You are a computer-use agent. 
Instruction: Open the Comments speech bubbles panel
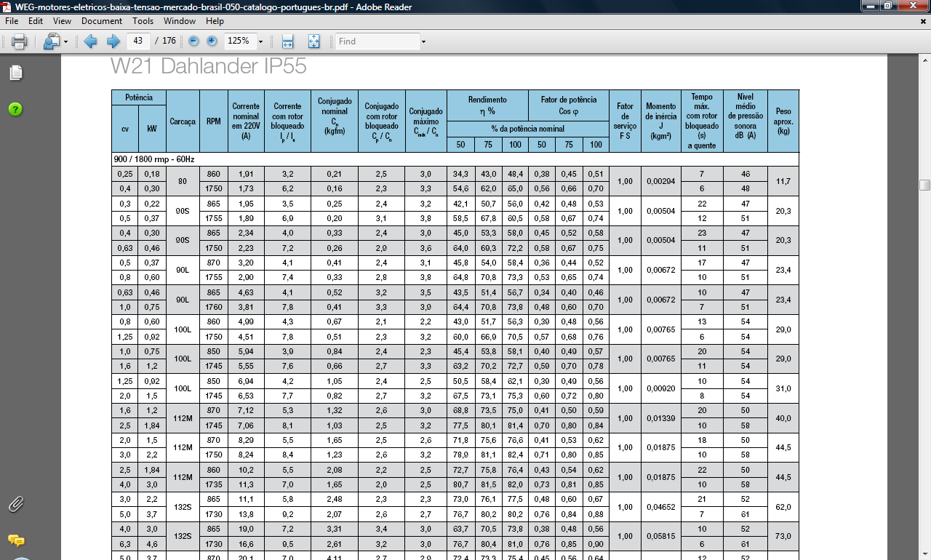tap(16, 540)
